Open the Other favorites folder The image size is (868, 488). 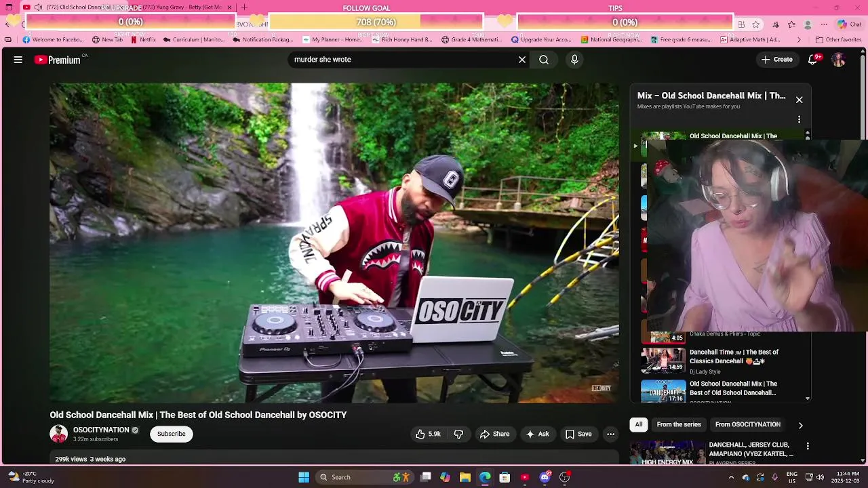(838, 40)
